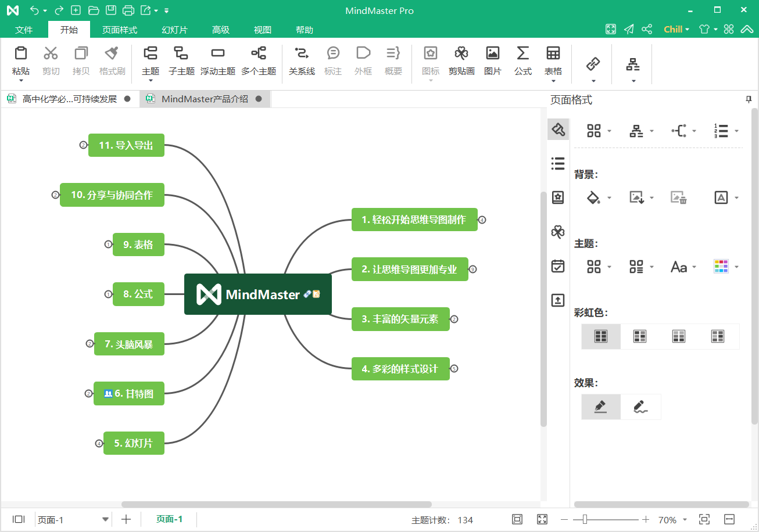
Task: Open the theme color palette swatch
Action: pyautogui.click(x=721, y=267)
